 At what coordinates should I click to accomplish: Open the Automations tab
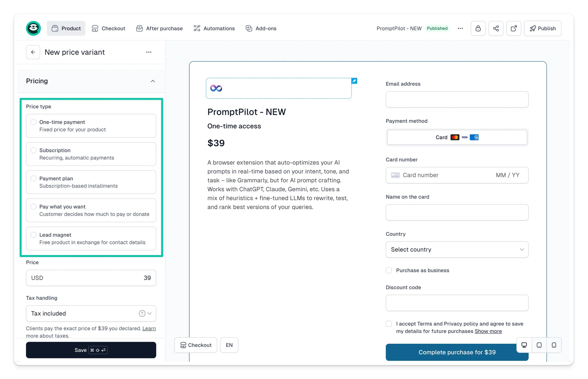coord(214,28)
